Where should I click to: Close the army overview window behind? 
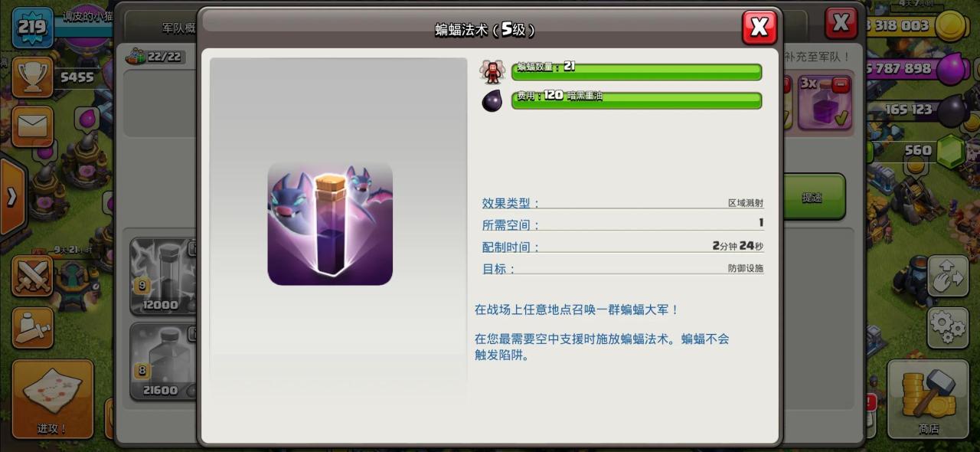tap(841, 23)
